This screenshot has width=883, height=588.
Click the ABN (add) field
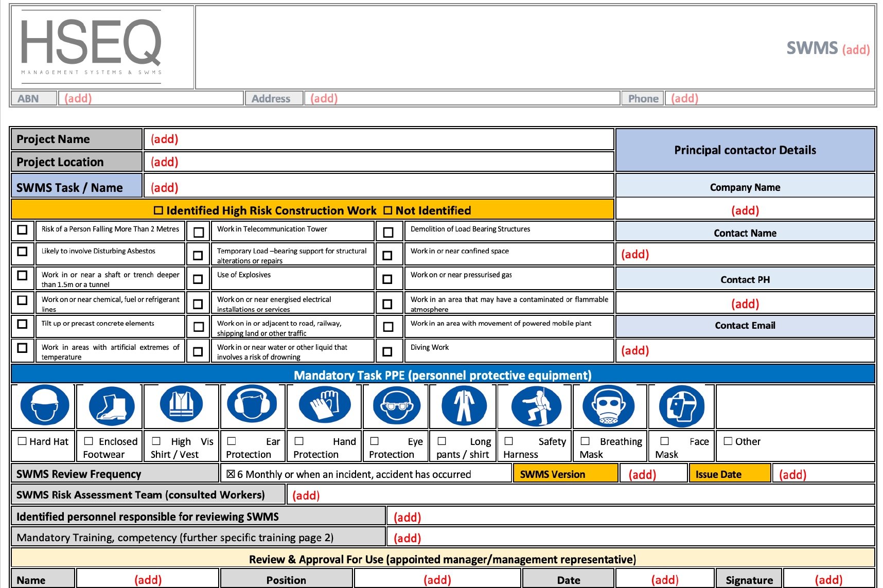[x=151, y=98]
